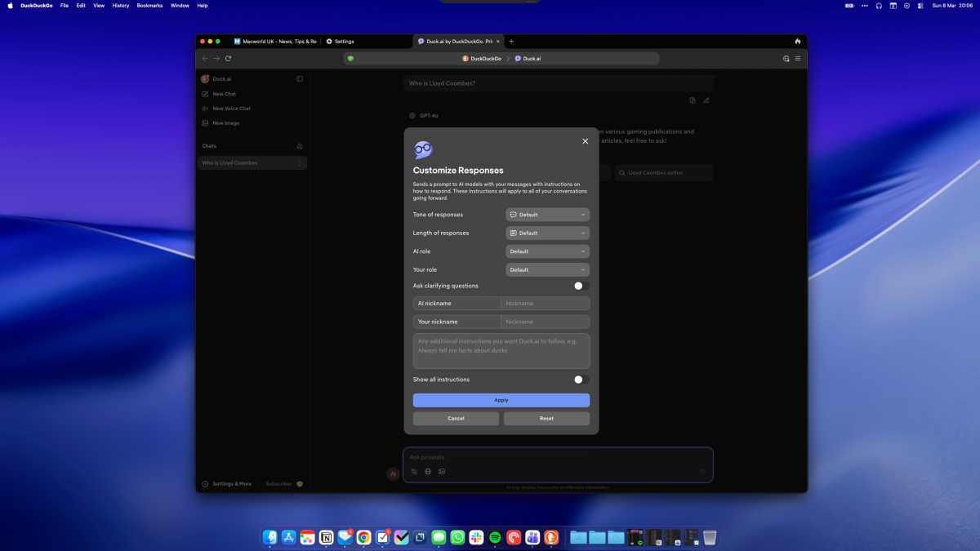Click the AI nickname input field

pos(545,304)
